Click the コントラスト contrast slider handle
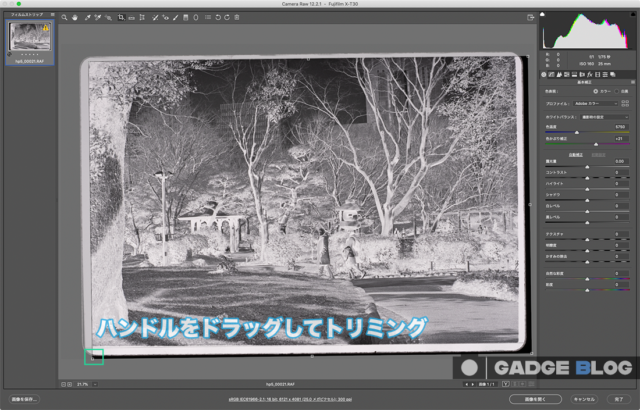The height and width of the screenshot is (410, 640). click(x=587, y=178)
